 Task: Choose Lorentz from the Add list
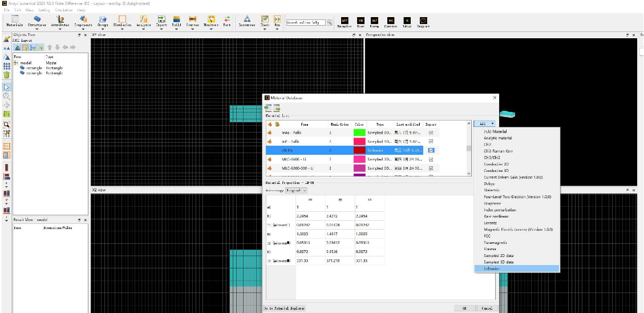point(517,223)
